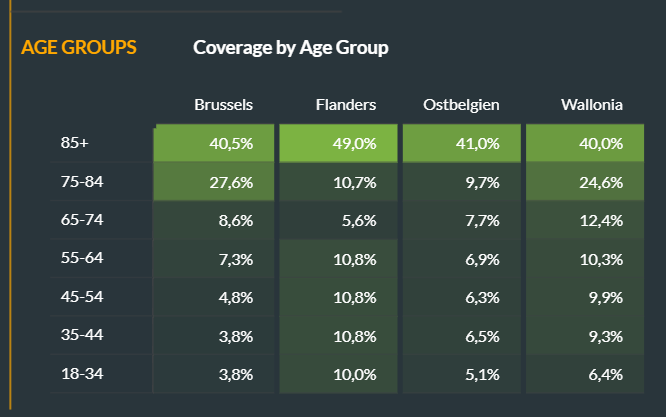Image resolution: width=666 pixels, height=417 pixels.
Task: Select the 35-44 age row label
Action: point(80,335)
